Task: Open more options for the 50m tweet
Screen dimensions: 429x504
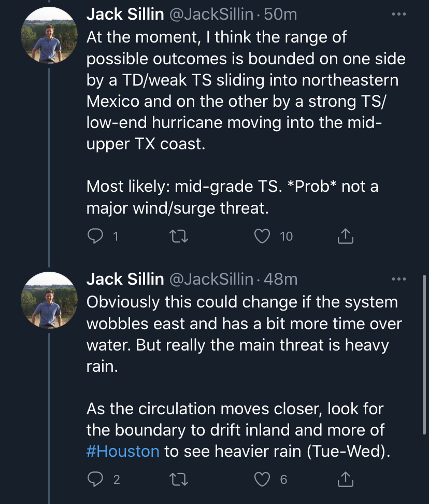Action: (x=398, y=15)
